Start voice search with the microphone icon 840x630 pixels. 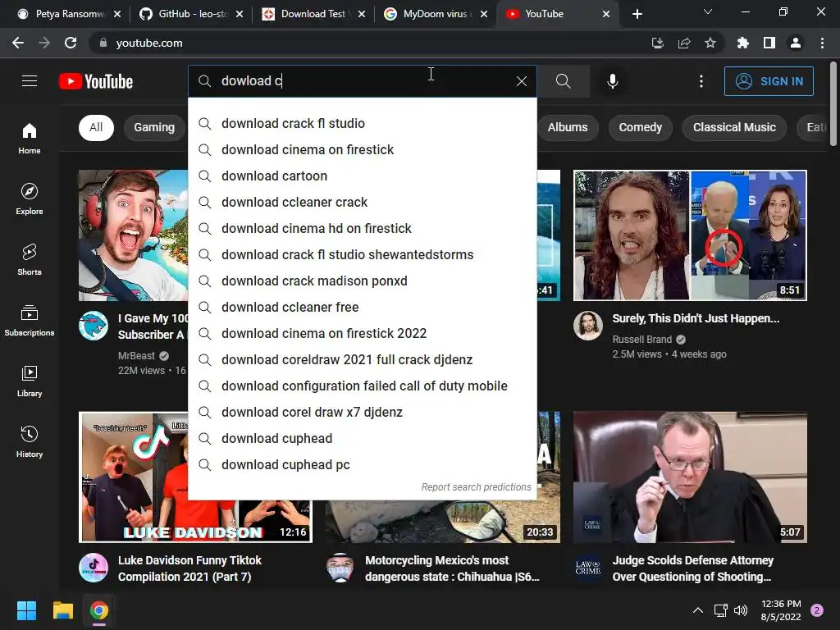point(613,81)
